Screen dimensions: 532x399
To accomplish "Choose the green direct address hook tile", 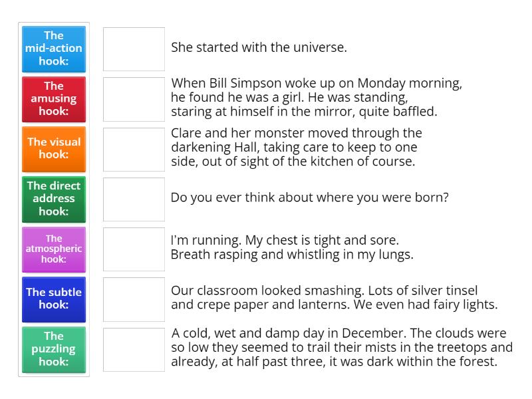I will [x=54, y=198].
